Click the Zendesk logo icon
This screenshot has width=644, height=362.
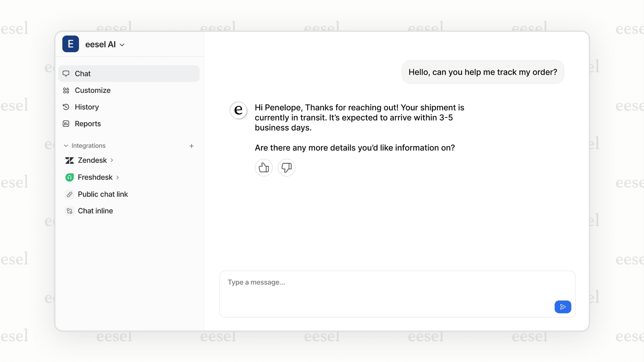coord(69,161)
